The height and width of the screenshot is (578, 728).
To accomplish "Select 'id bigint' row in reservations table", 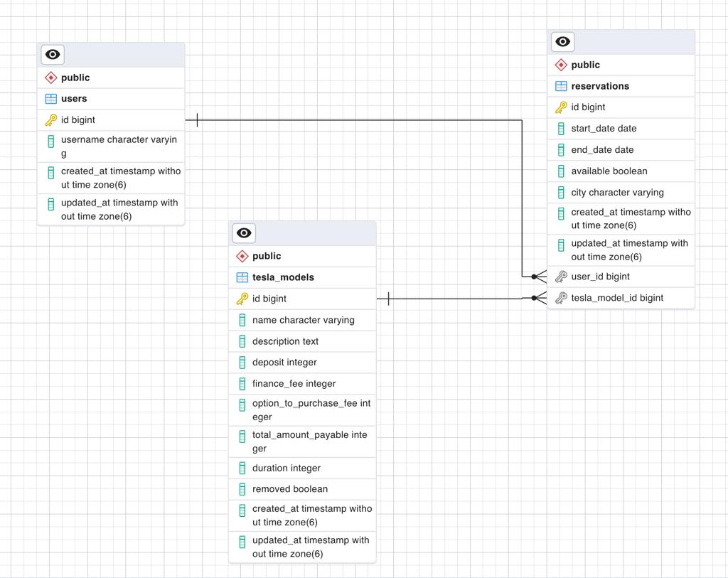I will (x=621, y=107).
